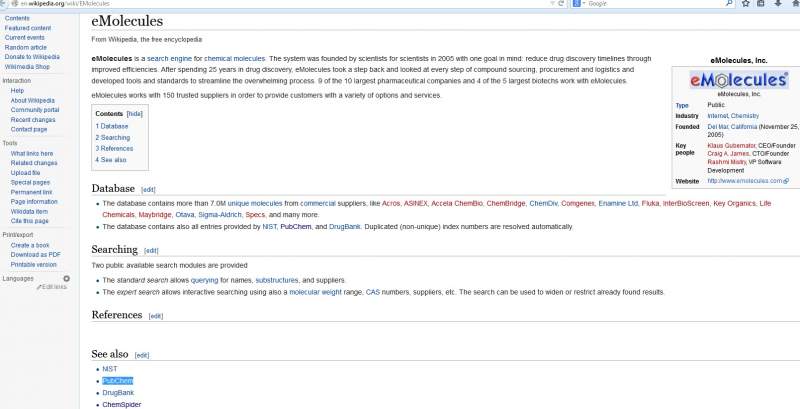This screenshot has width=800, height=409.
Task: Open the Upload file link
Action: pos(26,173)
